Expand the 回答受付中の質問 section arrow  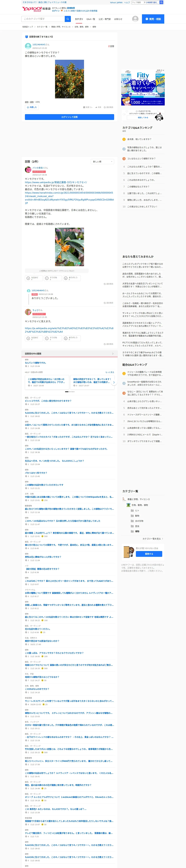point(113,354)
